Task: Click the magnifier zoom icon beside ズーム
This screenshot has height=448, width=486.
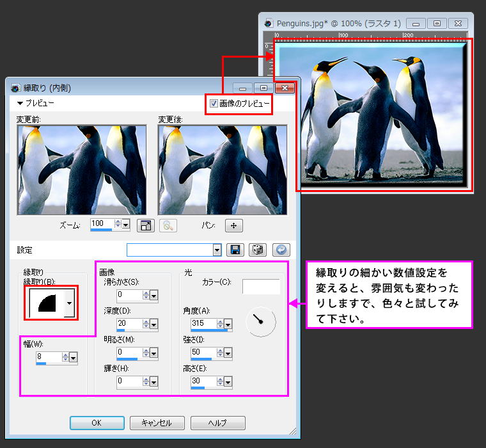Action: coord(168,225)
